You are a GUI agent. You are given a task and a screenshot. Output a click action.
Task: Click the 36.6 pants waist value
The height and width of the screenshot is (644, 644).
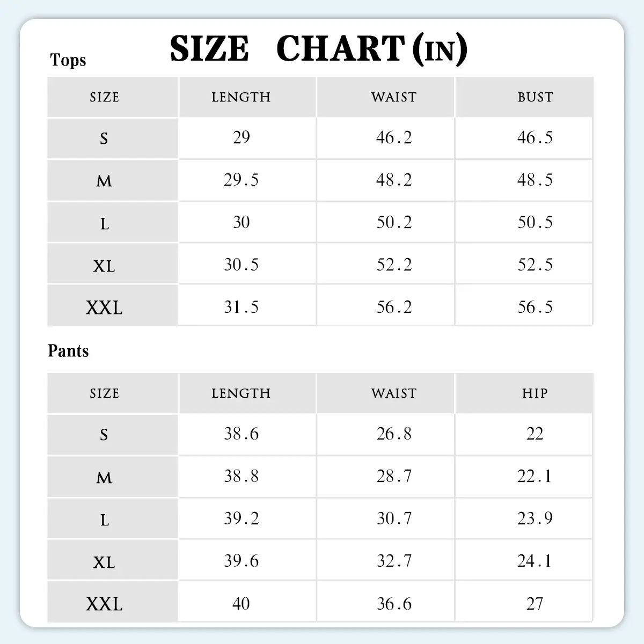pos(394,604)
